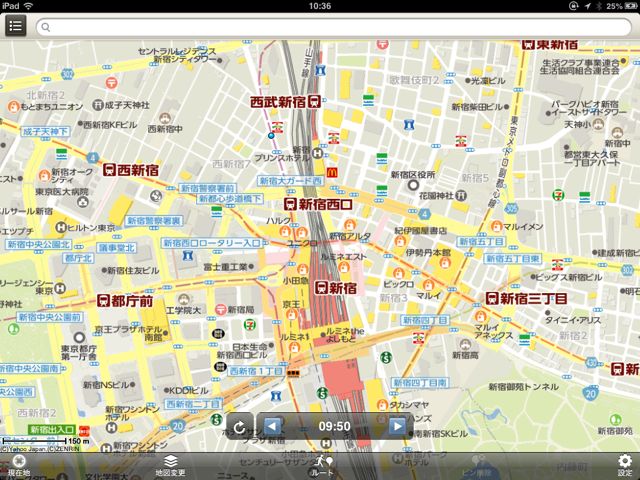Viewport: 640px width, 480px height.
Task: Tap the 新宿御苑 park icon
Action: tap(616, 419)
